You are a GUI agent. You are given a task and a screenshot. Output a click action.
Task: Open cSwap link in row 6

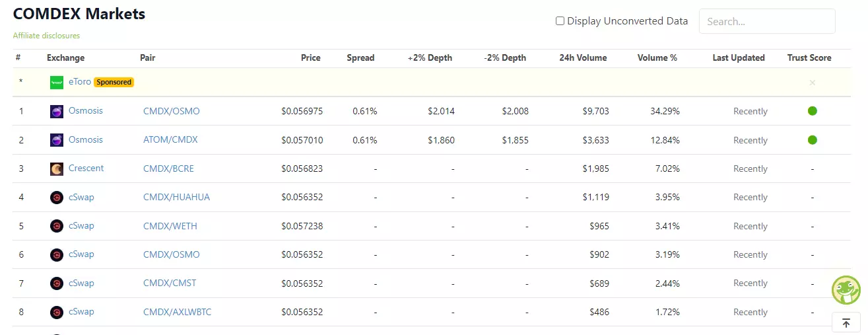81,254
